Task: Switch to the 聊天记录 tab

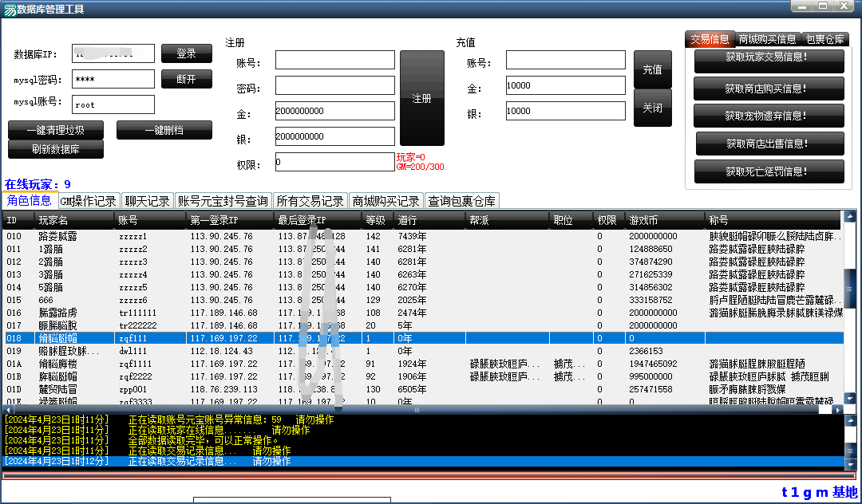Action: [x=148, y=201]
